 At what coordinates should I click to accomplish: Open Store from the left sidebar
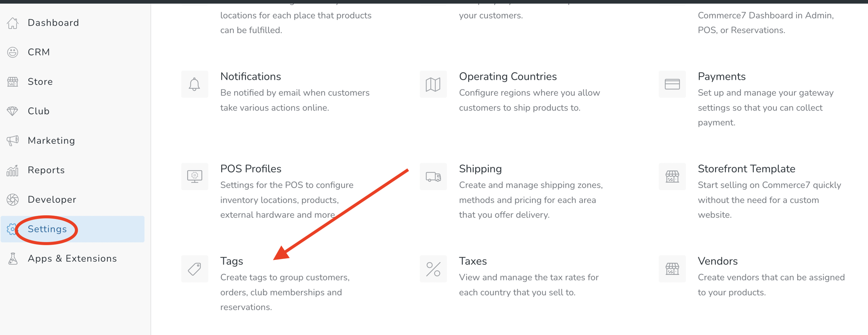tap(40, 81)
